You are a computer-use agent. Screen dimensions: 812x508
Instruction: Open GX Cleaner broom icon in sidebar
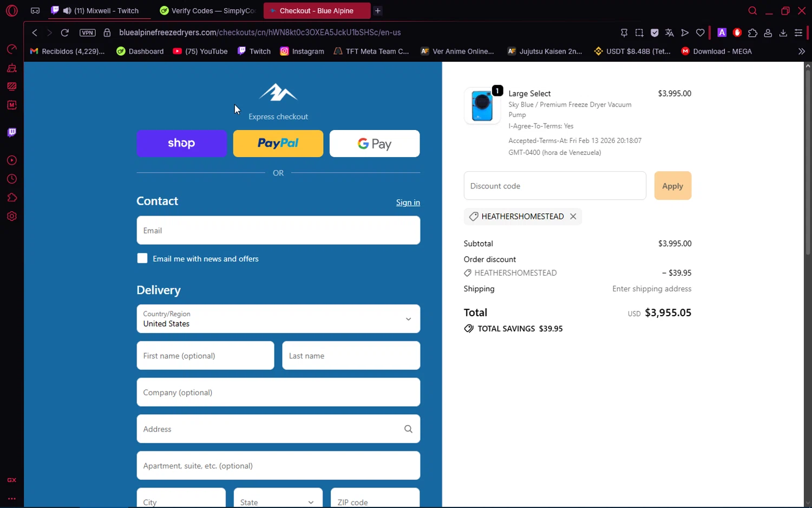coord(12,68)
